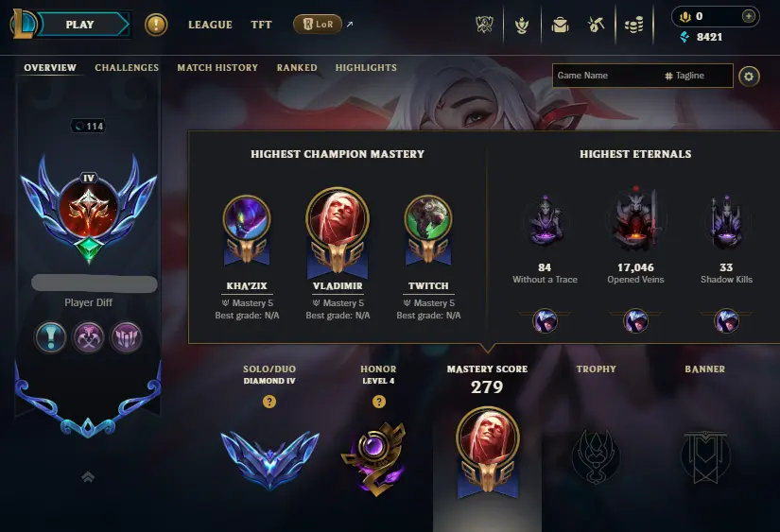Viewport: 780px width, 532px height.
Task: Click the plus icon to purchase RP
Action: (x=749, y=16)
